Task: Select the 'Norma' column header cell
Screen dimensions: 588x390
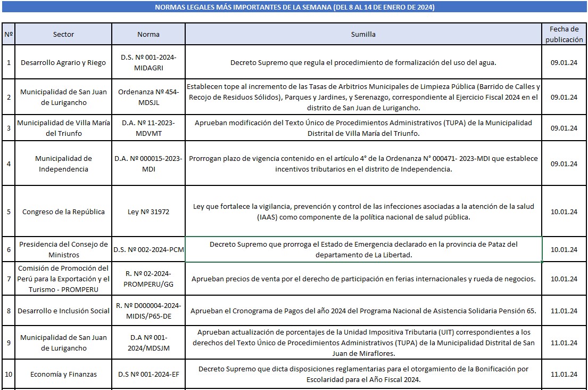Action: (x=148, y=34)
